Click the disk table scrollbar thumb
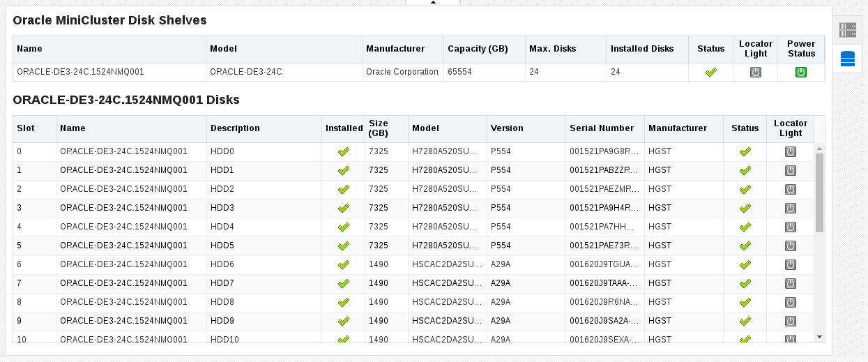This screenshot has height=362, width=868. pyautogui.click(x=819, y=193)
